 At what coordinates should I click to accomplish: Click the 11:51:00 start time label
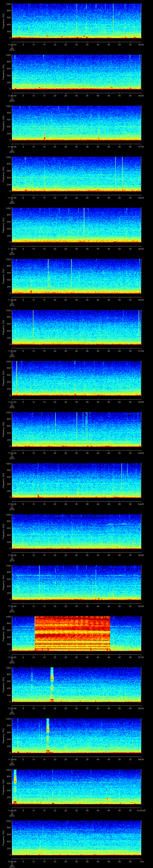(12, 402)
